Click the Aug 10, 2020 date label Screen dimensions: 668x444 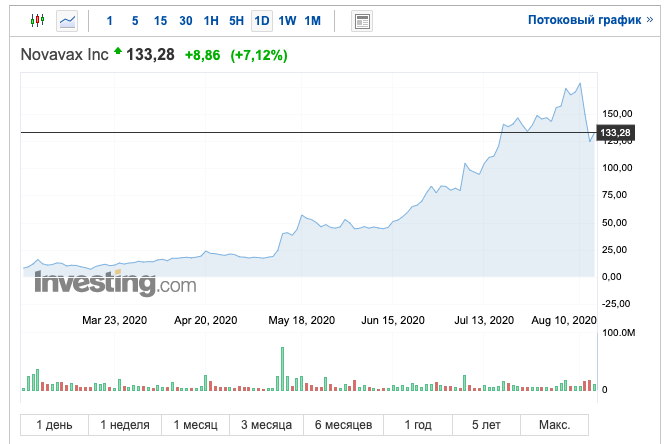(563, 320)
